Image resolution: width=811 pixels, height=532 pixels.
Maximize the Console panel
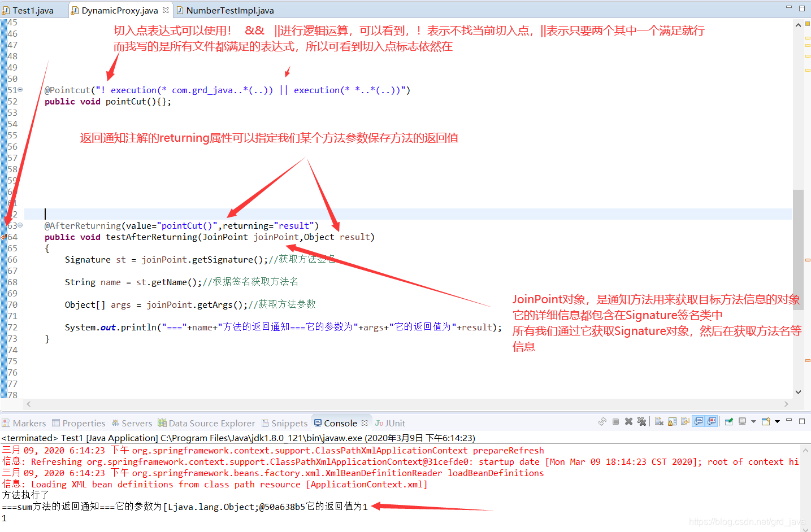click(801, 421)
